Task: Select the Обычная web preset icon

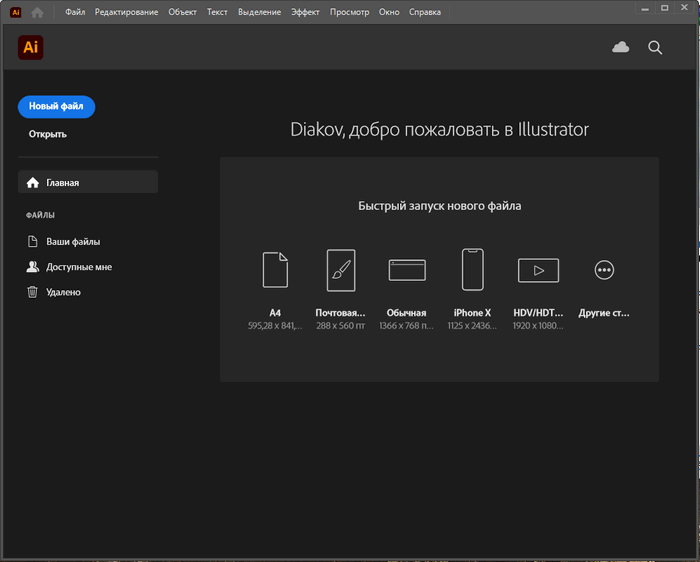Action: click(407, 270)
